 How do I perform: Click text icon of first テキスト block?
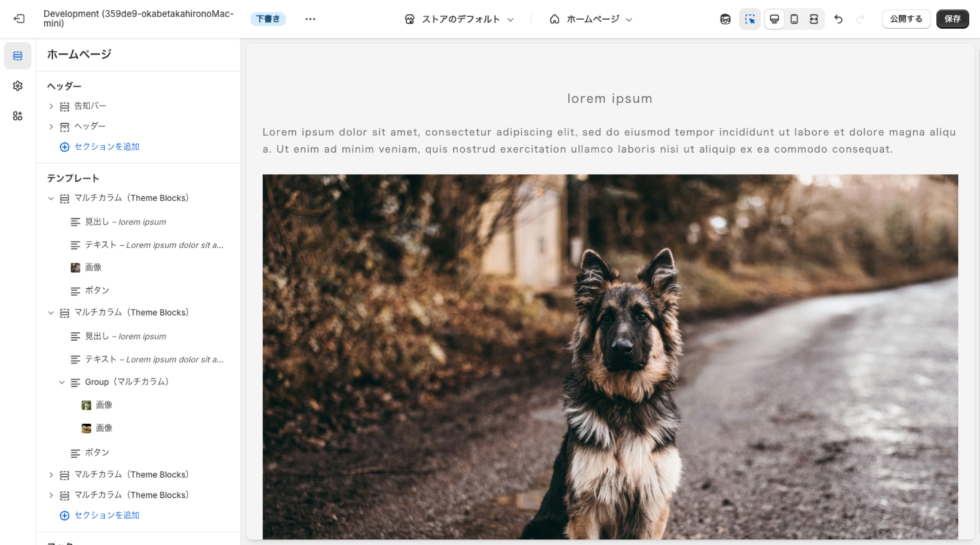75,245
